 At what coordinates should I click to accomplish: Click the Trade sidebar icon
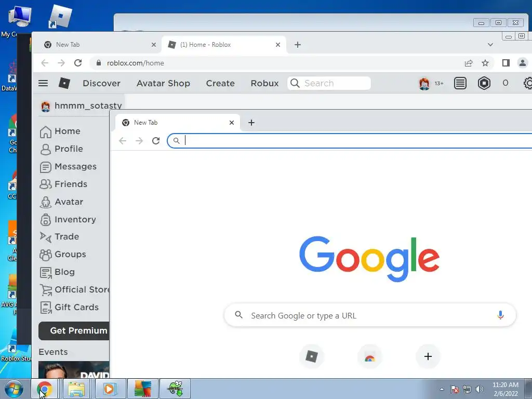pyautogui.click(x=46, y=237)
